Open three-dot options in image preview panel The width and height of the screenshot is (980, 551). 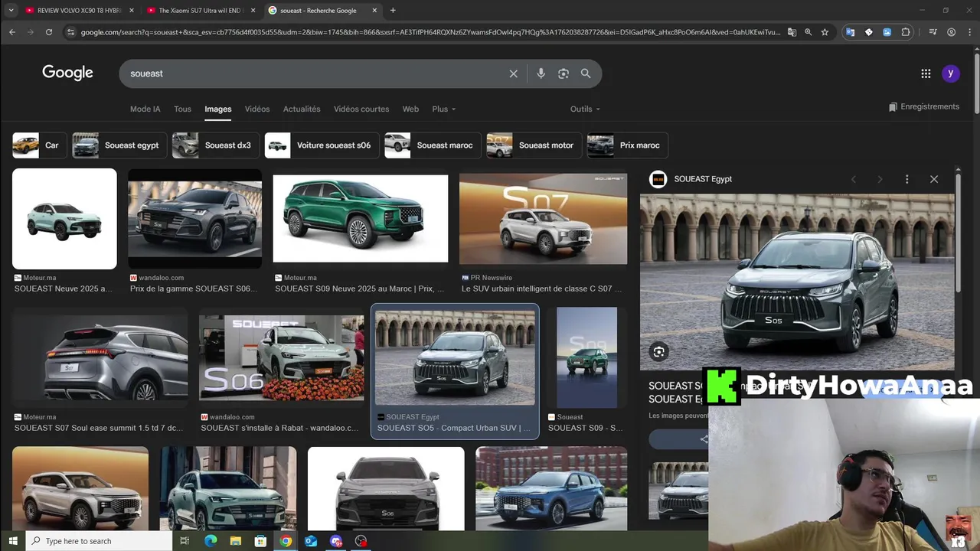tap(906, 179)
